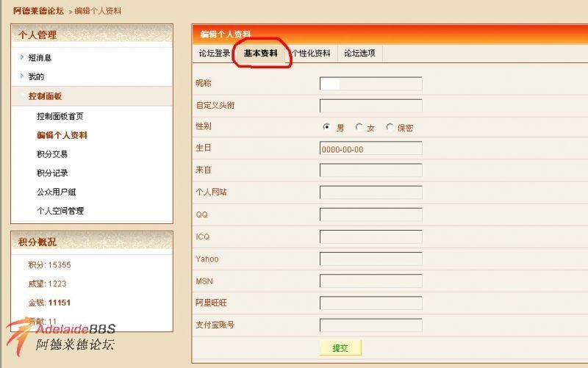Click the 提交 submit button
Image resolution: width=588 pixels, height=368 pixels.
click(x=340, y=347)
